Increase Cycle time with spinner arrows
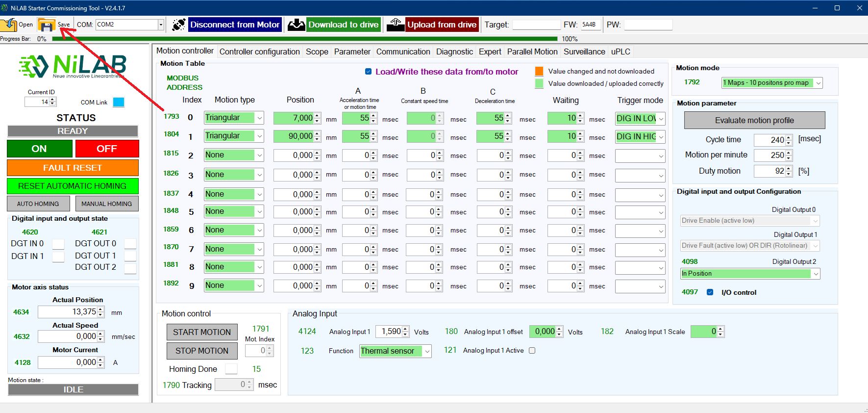This screenshot has height=413, width=868. pos(789,137)
